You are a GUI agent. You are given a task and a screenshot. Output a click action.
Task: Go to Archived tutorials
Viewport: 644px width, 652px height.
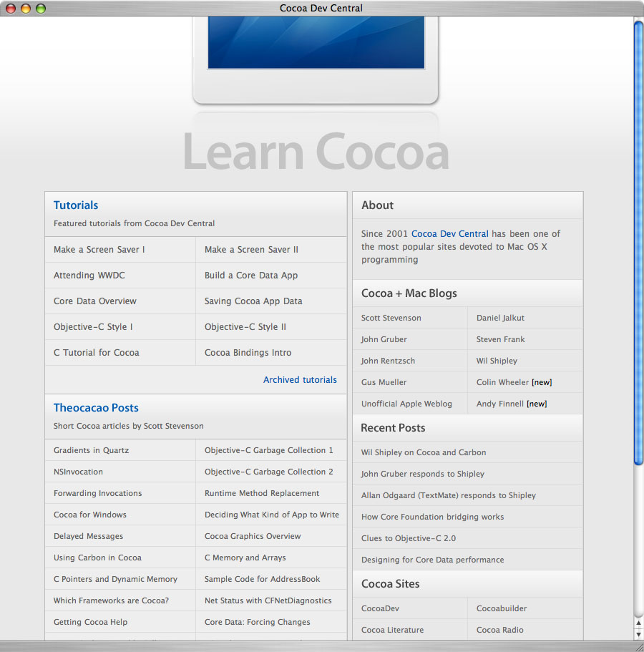click(x=300, y=379)
